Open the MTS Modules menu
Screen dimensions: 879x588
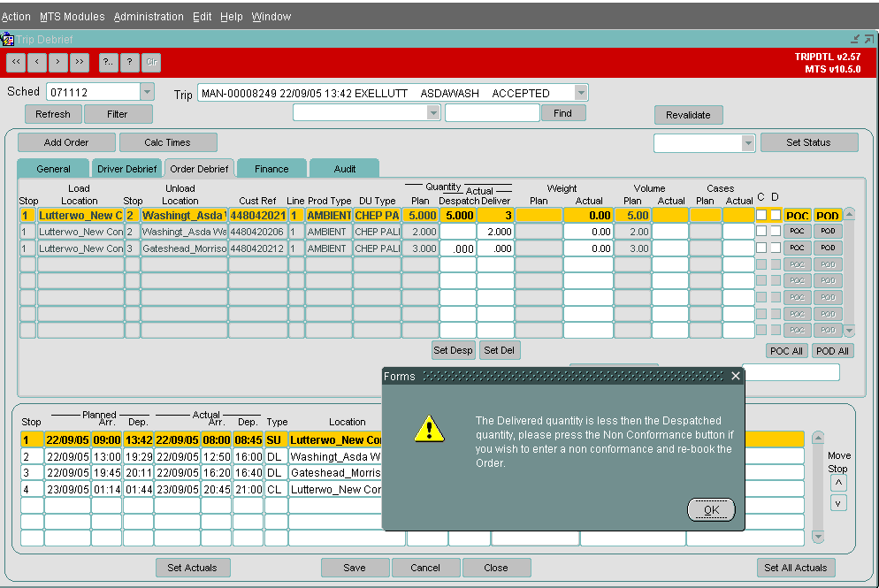73,17
